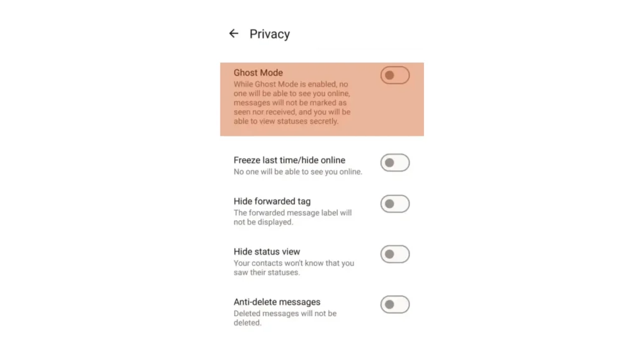The image size is (644, 362).
Task: Select the Hide status view toggle knob
Action: pos(389,254)
